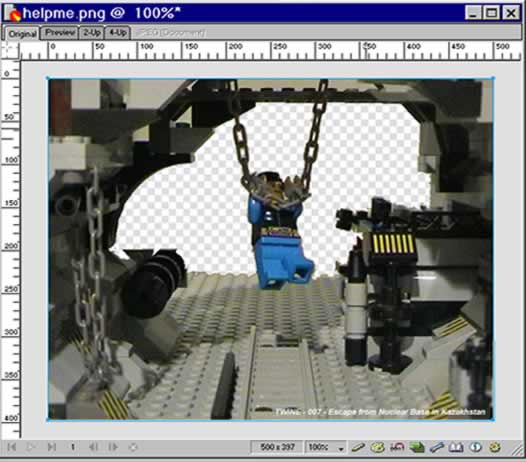Click the red curved-arrow launcher icon
Viewport: 526px width, 462px height.
point(397,447)
